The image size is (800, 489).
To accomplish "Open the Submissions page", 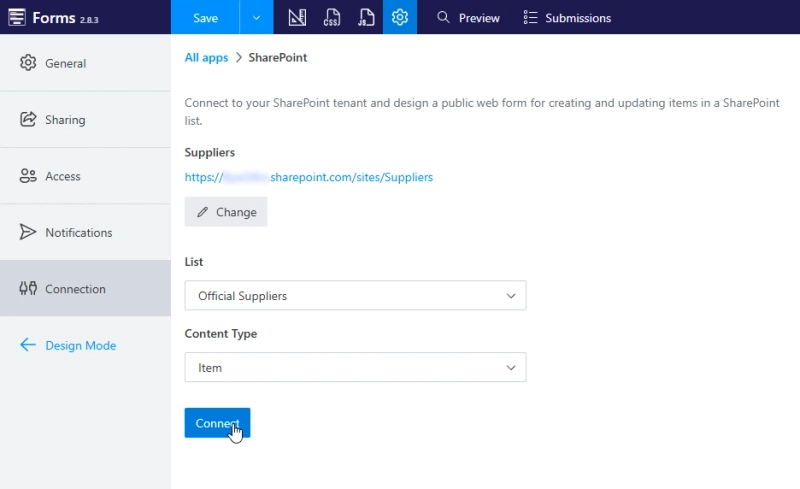I will click(x=567, y=17).
